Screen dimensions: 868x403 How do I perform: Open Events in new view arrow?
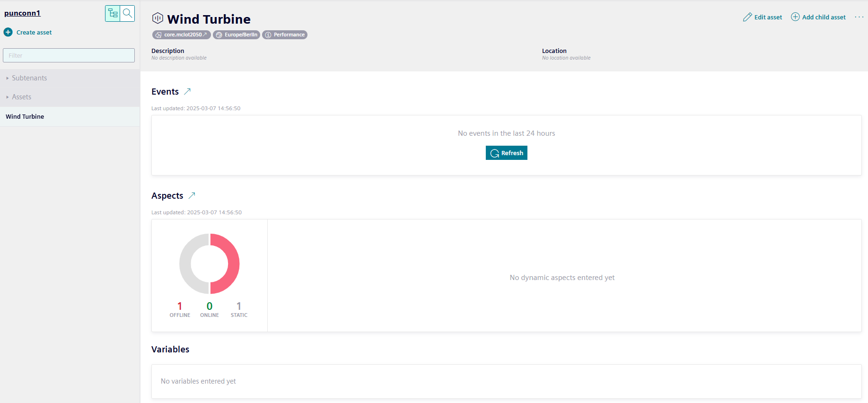[x=187, y=91]
